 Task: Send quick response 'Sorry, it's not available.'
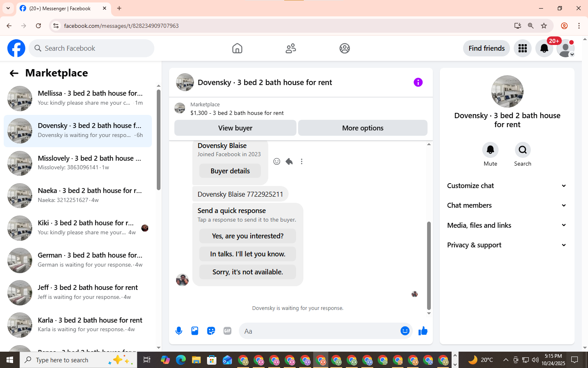[247, 272]
